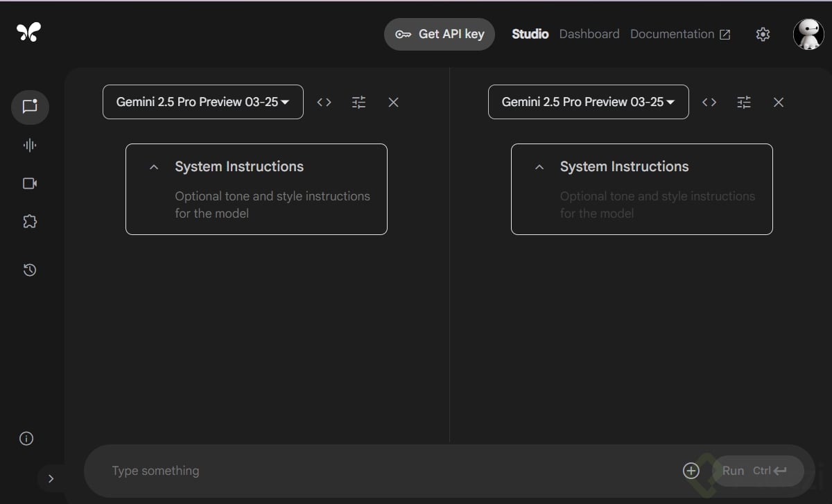832x504 pixels.
Task: Open run settings for right panel
Action: [x=744, y=102]
